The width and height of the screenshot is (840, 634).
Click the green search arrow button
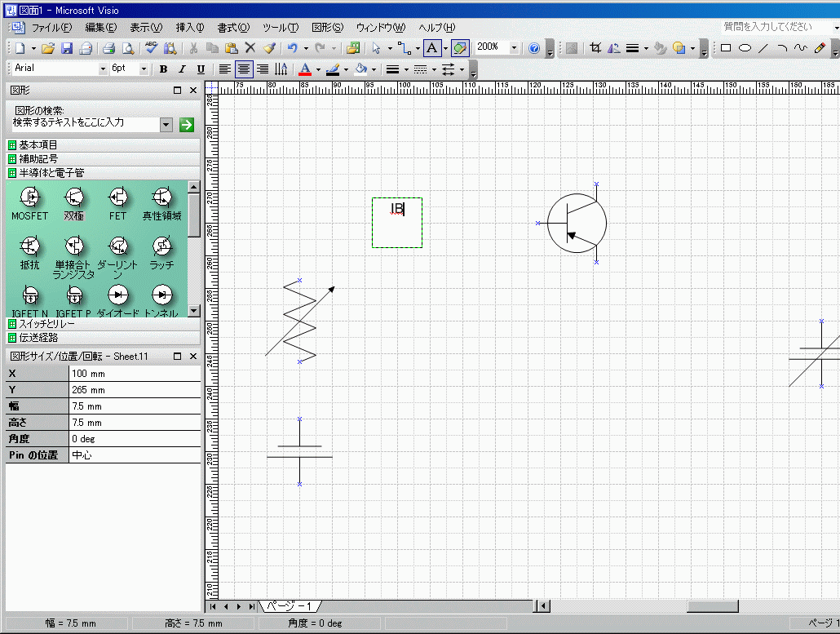(187, 124)
